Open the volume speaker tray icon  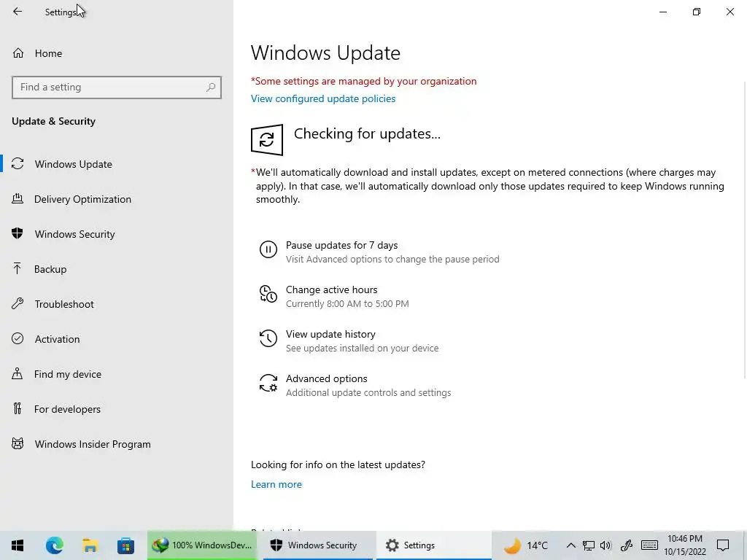606,545
